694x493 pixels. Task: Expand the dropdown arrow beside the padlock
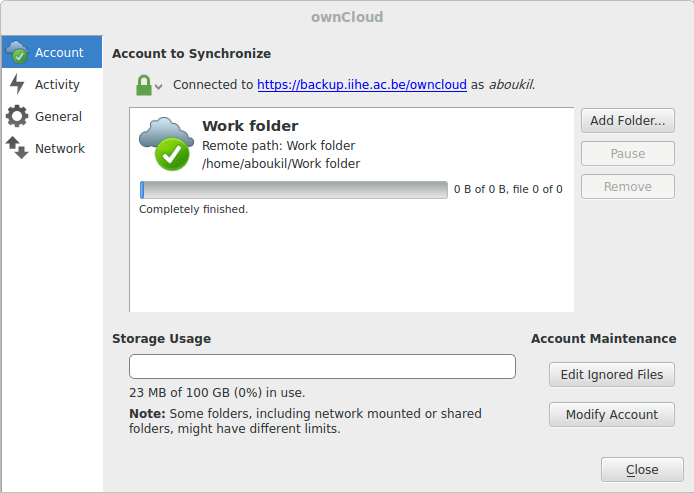tap(158, 87)
